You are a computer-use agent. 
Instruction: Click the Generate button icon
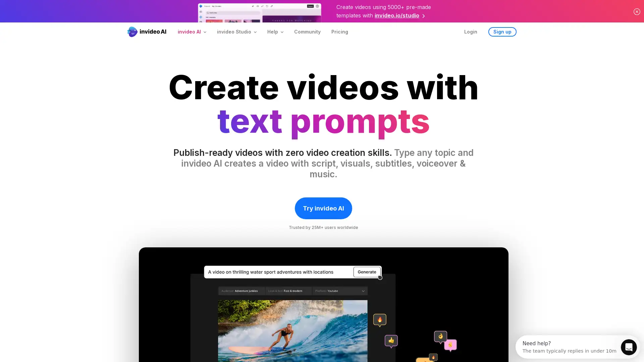pos(367,272)
